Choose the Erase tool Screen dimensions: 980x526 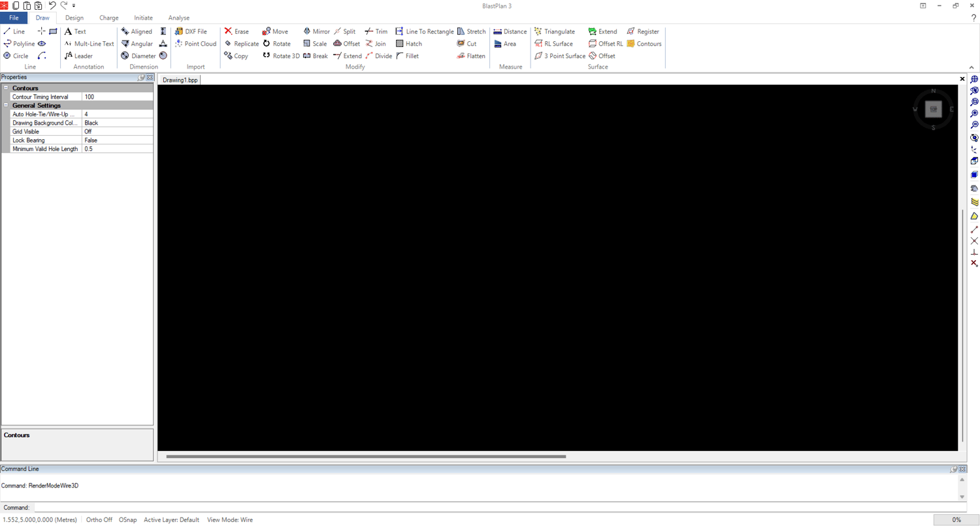(x=237, y=31)
